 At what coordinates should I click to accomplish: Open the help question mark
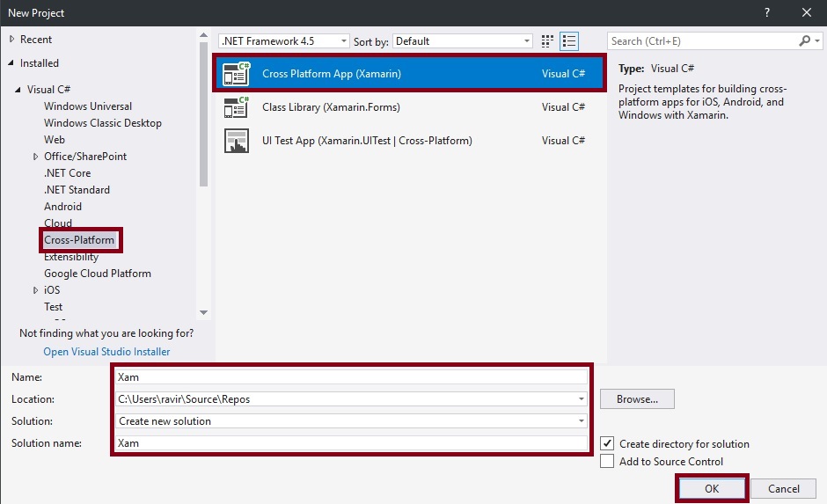tap(767, 12)
